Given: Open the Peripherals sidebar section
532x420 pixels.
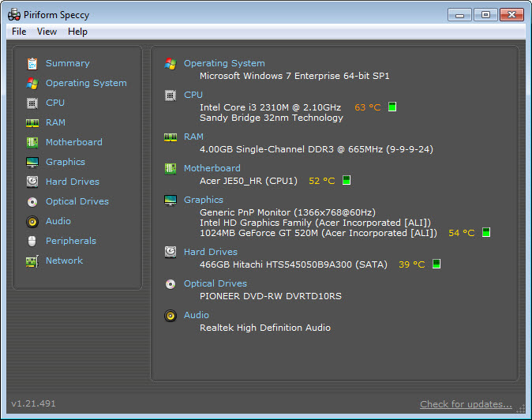Looking at the screenshot, I should 71,241.
